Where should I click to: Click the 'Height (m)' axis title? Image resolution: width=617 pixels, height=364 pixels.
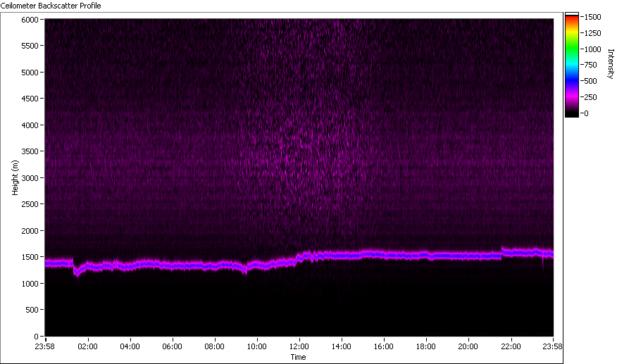[15, 177]
